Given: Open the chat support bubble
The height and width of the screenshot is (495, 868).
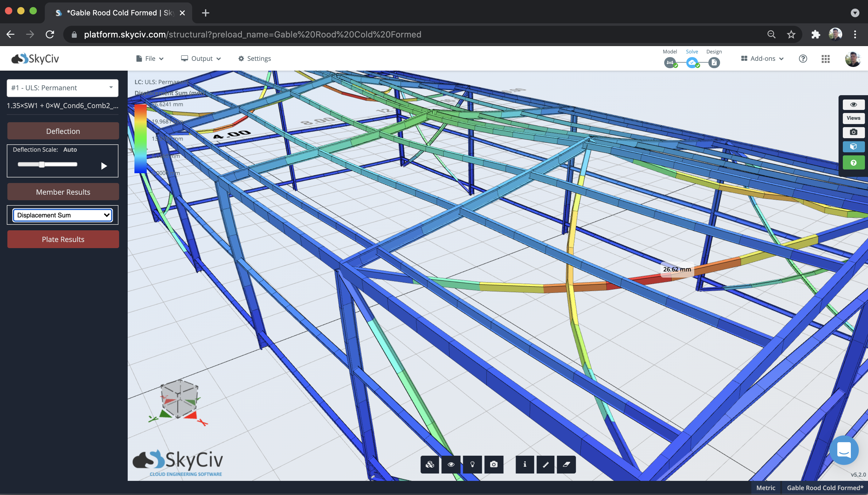Looking at the screenshot, I should [x=844, y=450].
